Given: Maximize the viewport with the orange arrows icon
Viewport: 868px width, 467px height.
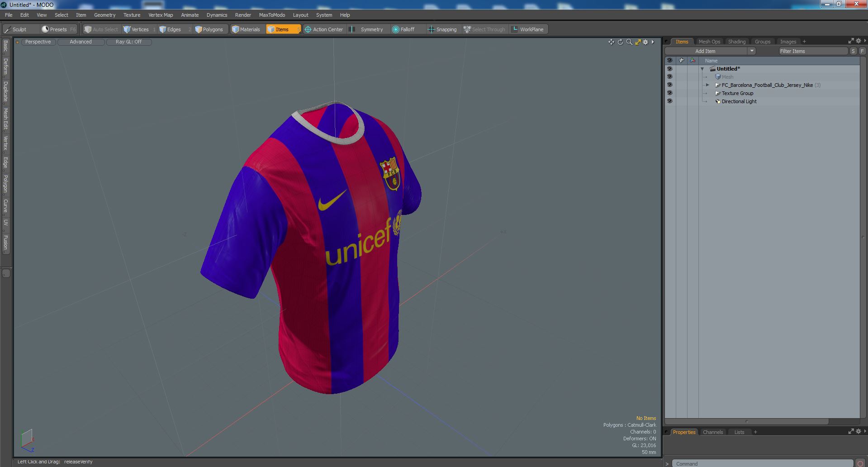Looking at the screenshot, I should click(638, 42).
